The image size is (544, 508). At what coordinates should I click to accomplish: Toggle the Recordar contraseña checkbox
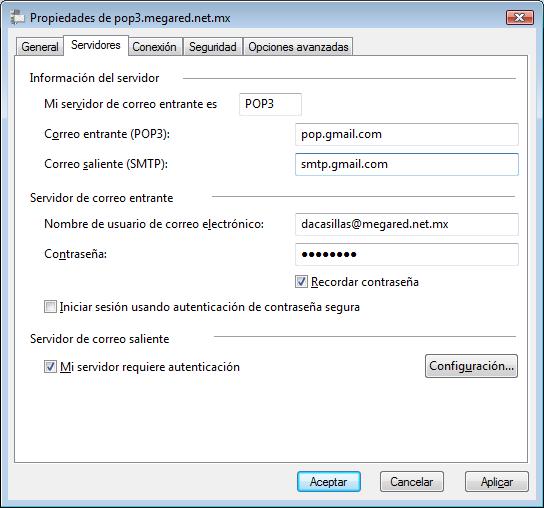(x=301, y=281)
